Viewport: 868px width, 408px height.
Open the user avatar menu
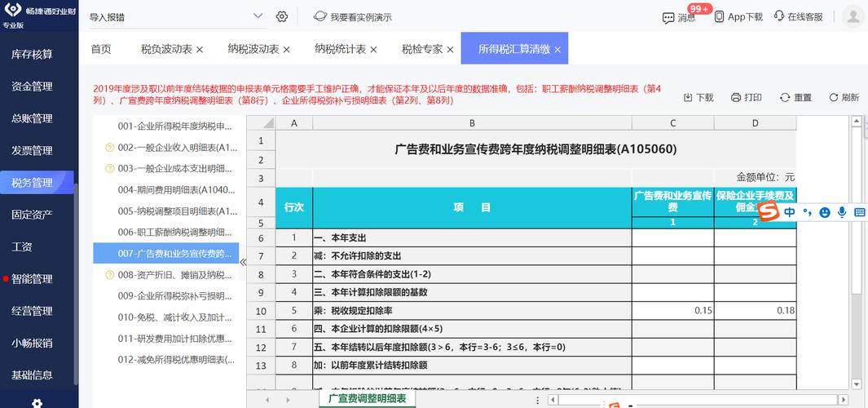tap(853, 16)
